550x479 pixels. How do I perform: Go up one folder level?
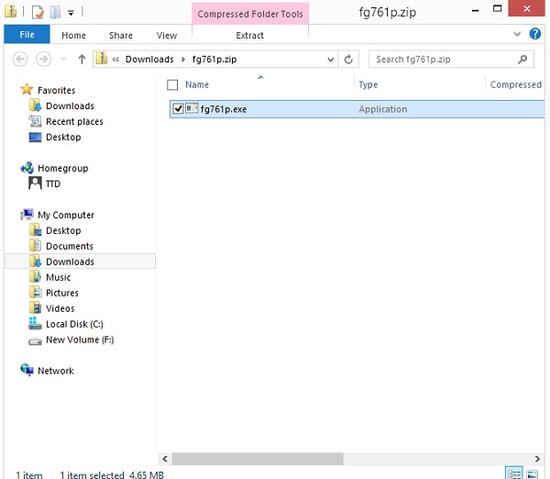point(82,59)
